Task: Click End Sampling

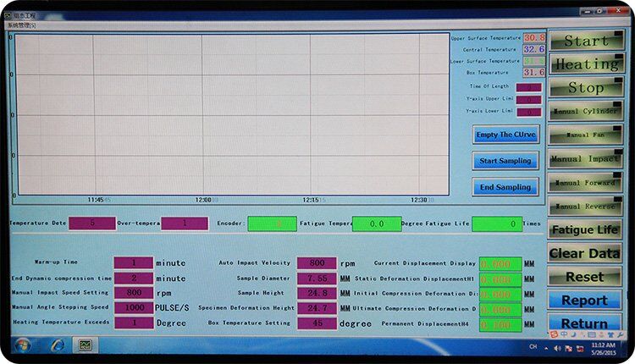Action: point(505,187)
